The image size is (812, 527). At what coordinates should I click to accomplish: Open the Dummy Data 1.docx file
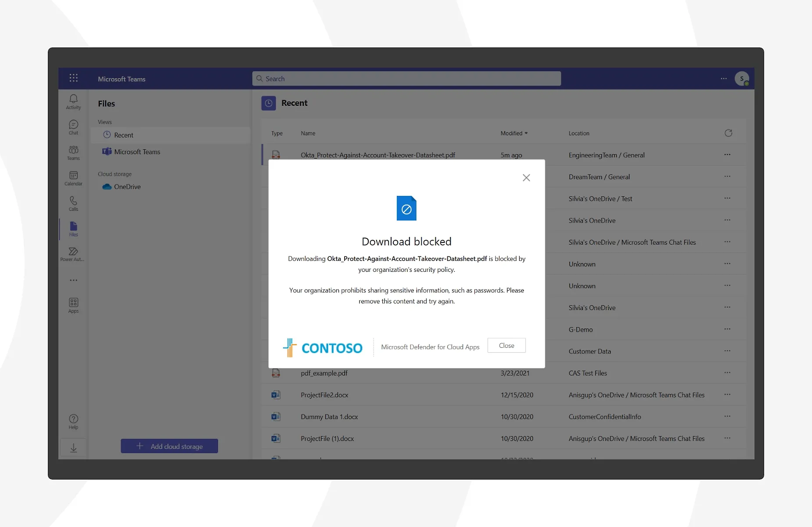pyautogui.click(x=329, y=417)
